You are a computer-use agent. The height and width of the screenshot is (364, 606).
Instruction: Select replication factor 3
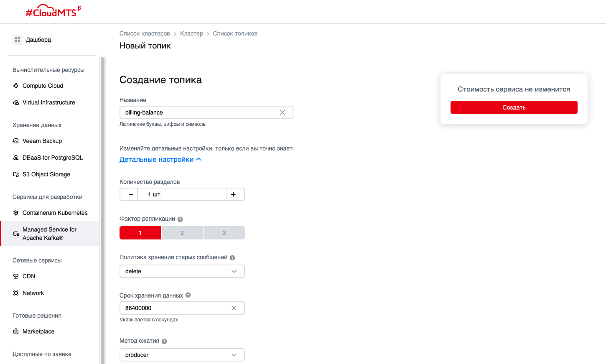pyautogui.click(x=224, y=233)
